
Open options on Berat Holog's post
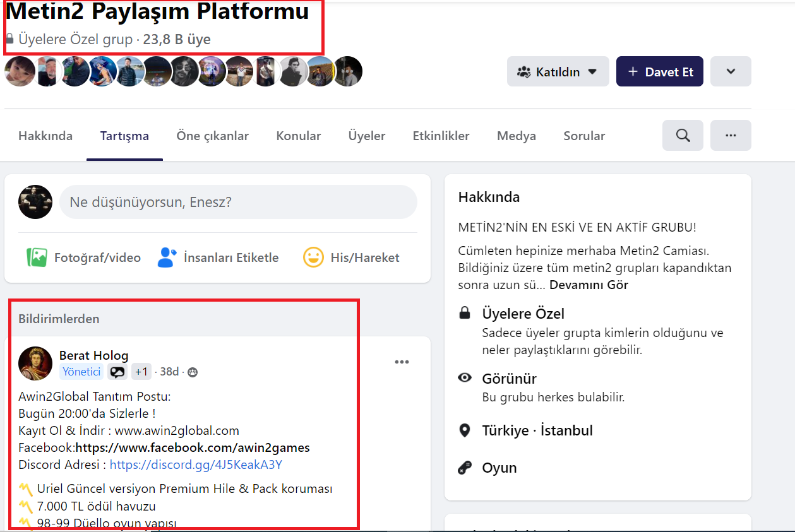[402, 362]
